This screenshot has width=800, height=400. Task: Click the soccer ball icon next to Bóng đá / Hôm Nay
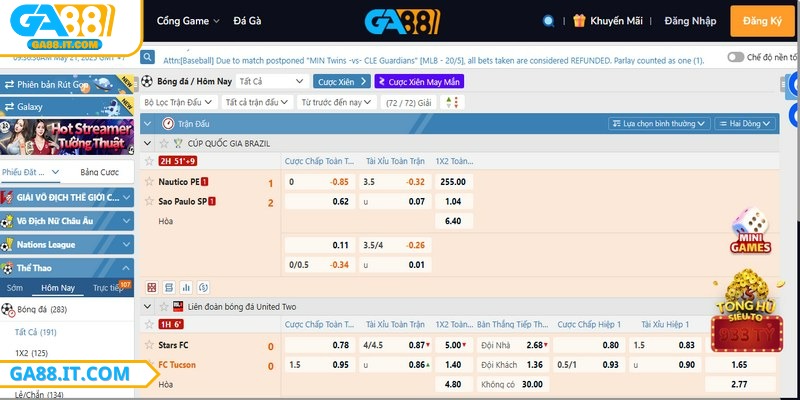coord(147,81)
